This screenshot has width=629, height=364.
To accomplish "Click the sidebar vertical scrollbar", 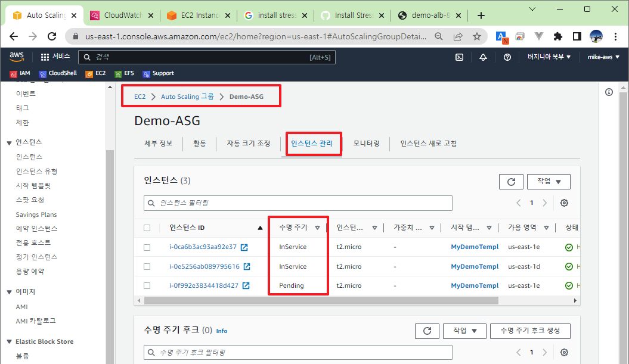I will [x=110, y=257].
